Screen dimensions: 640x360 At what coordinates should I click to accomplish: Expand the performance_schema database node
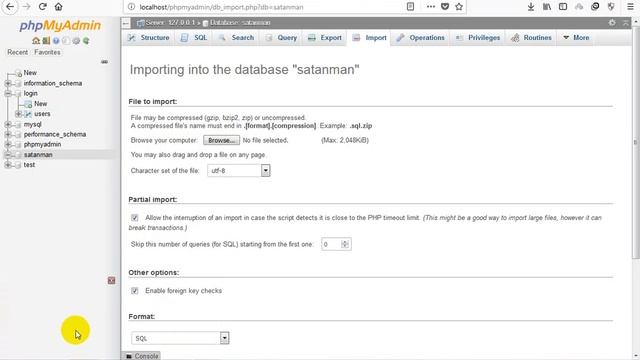point(8,134)
